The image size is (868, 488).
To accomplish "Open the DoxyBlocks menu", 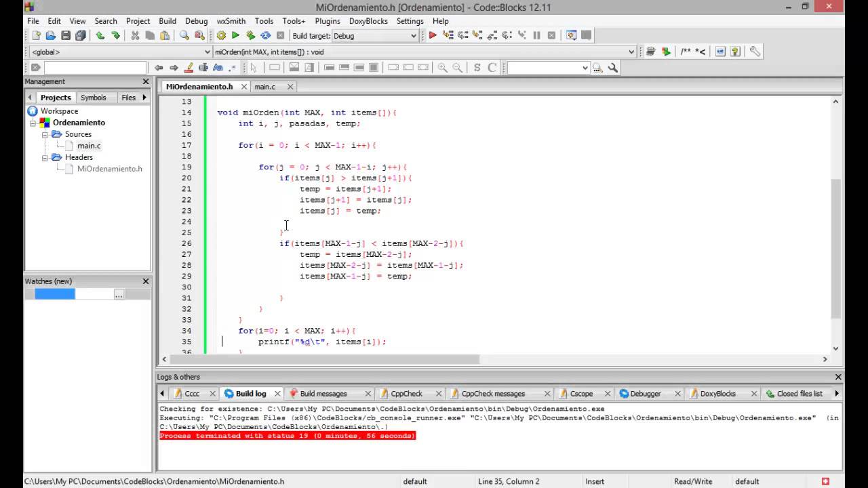I will coord(368,21).
